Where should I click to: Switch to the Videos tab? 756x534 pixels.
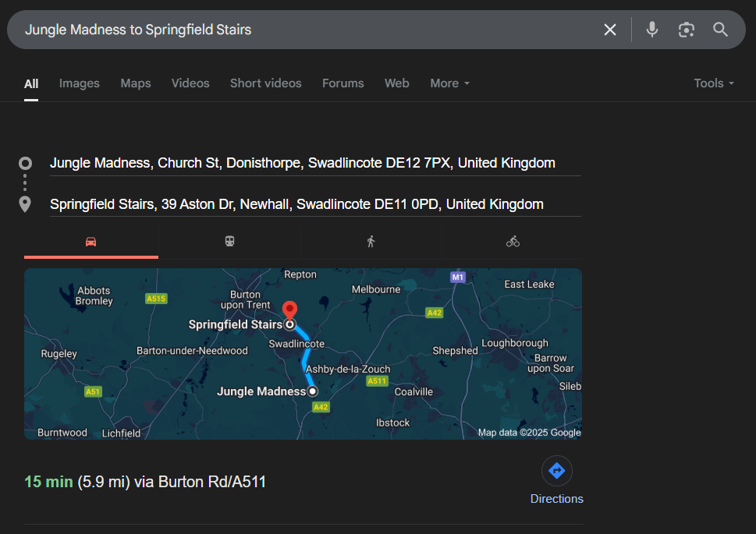pyautogui.click(x=190, y=83)
